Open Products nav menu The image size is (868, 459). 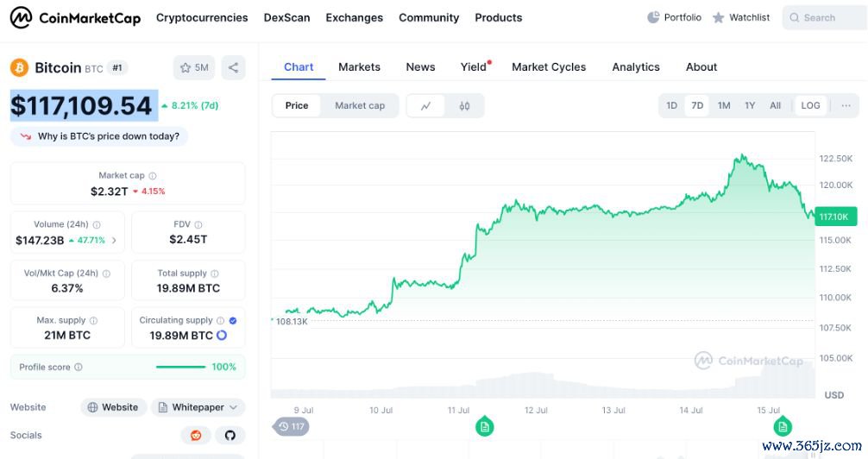point(498,18)
